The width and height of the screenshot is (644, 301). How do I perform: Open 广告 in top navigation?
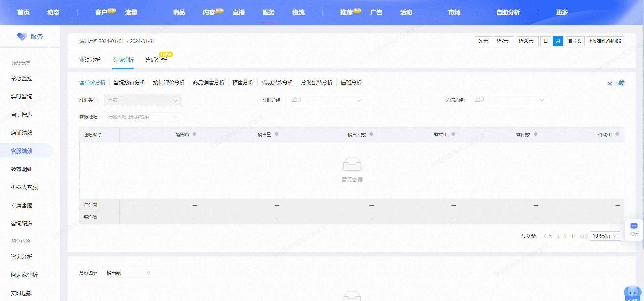coord(376,12)
